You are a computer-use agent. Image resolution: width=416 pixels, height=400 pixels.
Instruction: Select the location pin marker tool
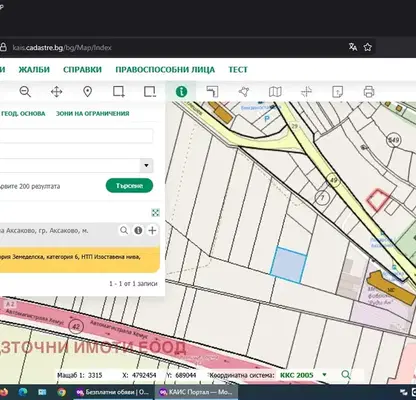pyautogui.click(x=87, y=91)
